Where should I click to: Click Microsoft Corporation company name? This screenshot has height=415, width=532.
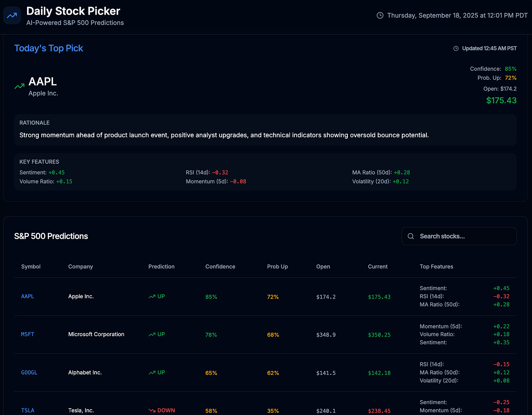(96, 334)
